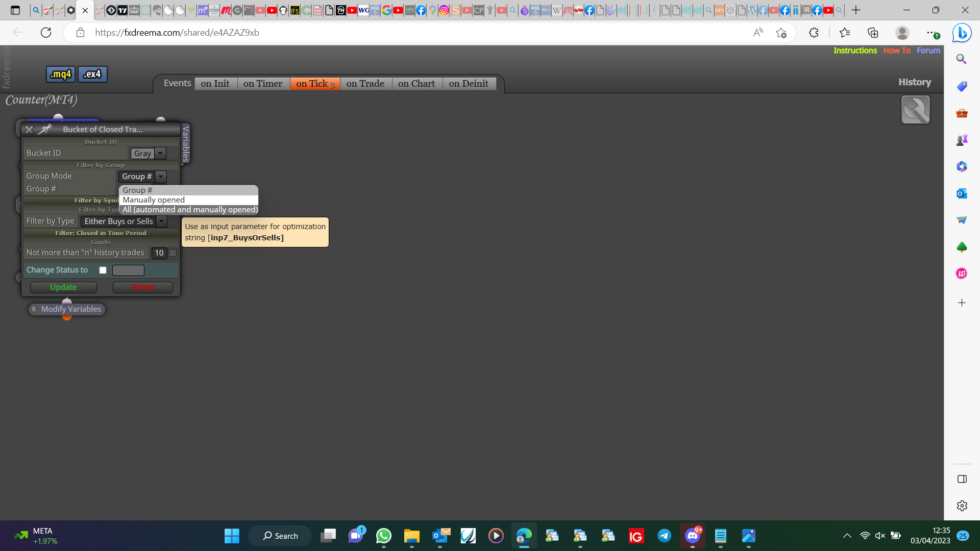
Task: Click the orange output connector of Modify Variables
Action: coord(67,317)
